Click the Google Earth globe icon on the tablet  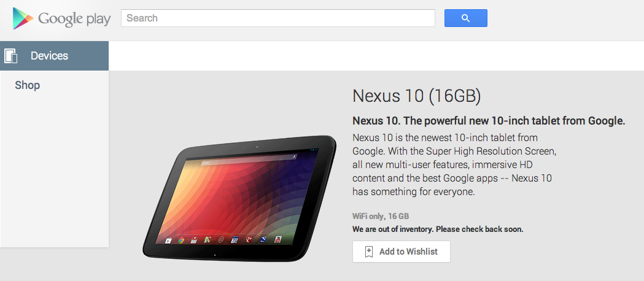point(263,239)
